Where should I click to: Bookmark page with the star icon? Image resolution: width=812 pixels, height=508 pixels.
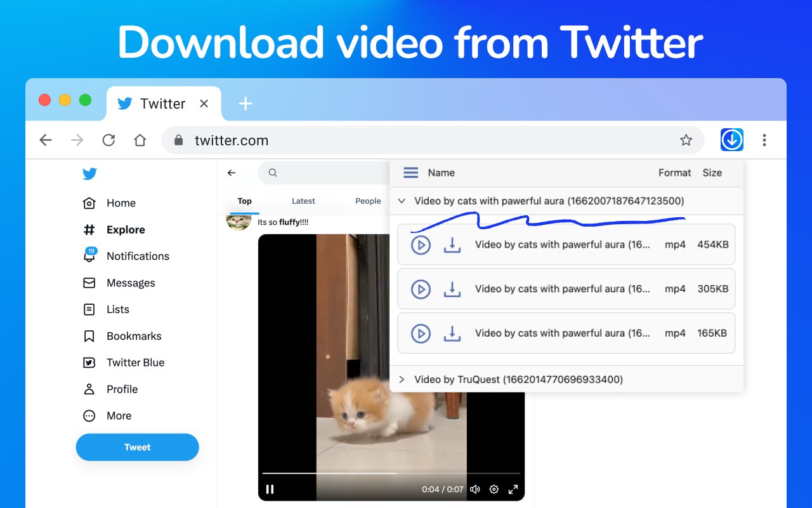(686, 140)
